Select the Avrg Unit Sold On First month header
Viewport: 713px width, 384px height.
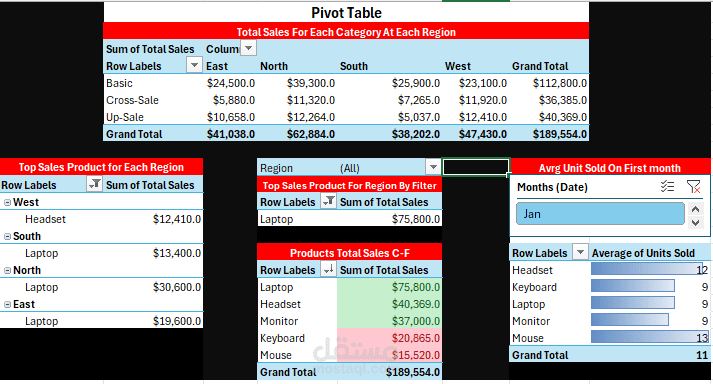[609, 168]
